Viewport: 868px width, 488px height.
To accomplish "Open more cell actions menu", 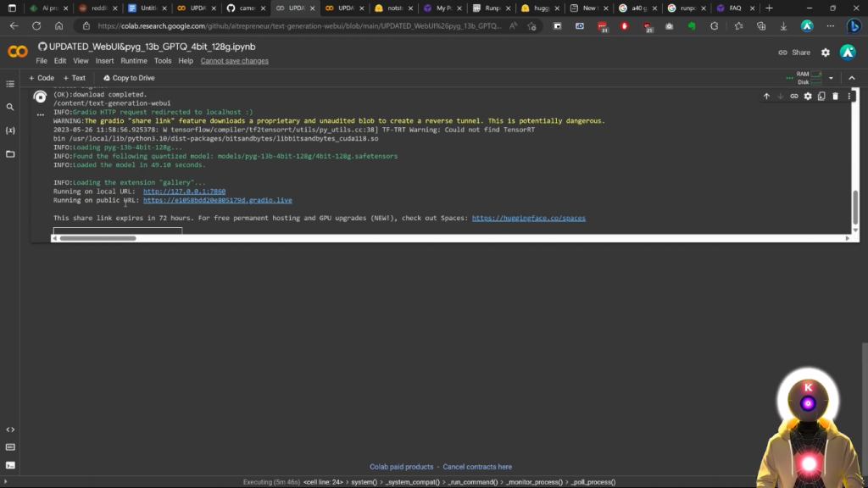I will (x=849, y=97).
